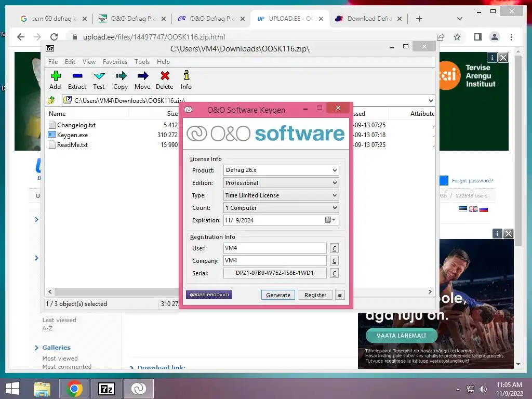Click the volume icon in system tray
The image size is (532, 399).
point(483,389)
